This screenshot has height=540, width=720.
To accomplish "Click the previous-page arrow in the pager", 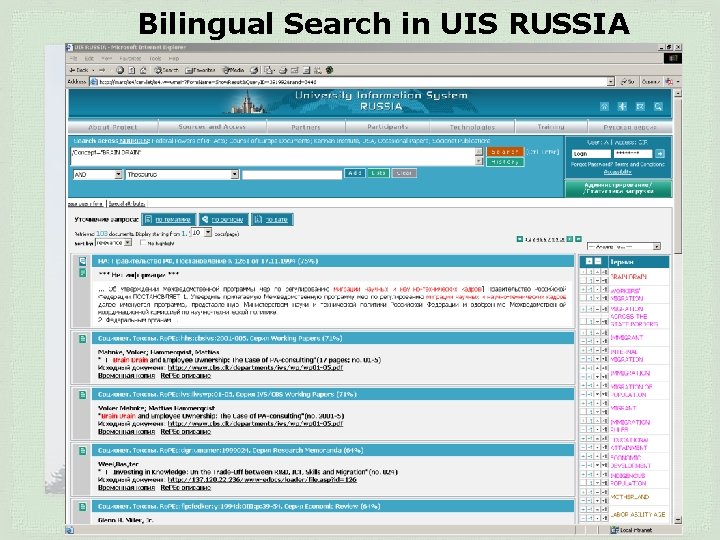I will point(520,239).
